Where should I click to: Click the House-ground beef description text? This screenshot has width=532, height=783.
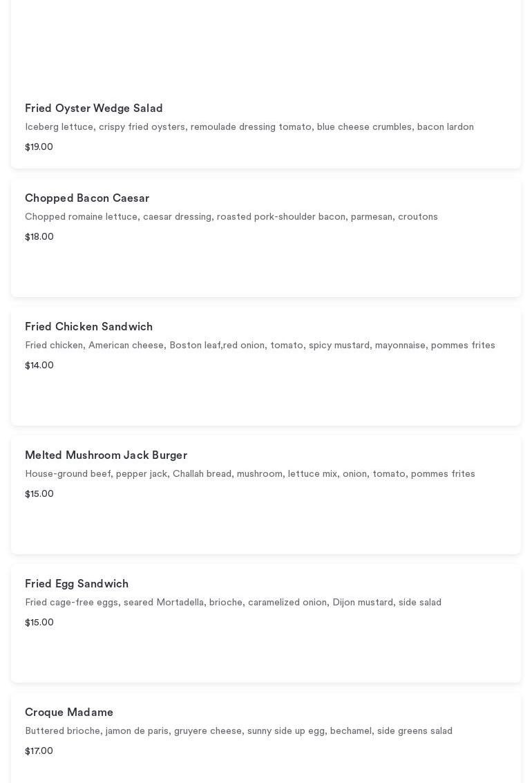pyautogui.click(x=249, y=474)
